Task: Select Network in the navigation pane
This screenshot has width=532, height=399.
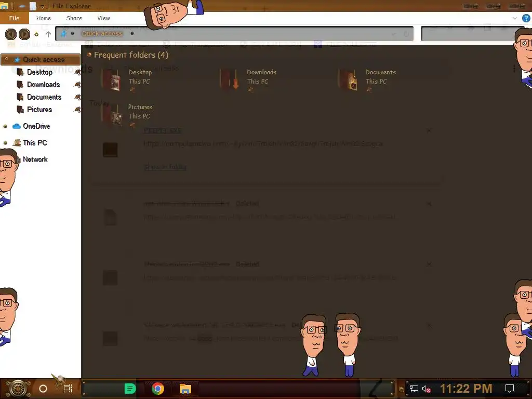Action: click(35, 159)
